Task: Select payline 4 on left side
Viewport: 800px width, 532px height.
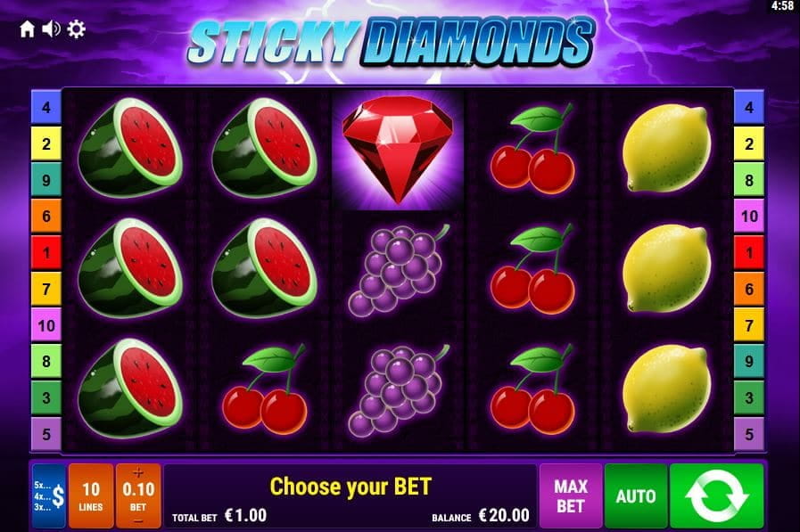Action: pyautogui.click(x=46, y=107)
